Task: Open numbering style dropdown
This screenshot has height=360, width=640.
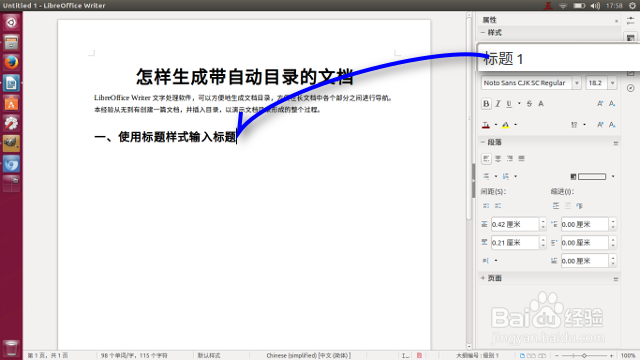Action: tap(516, 176)
